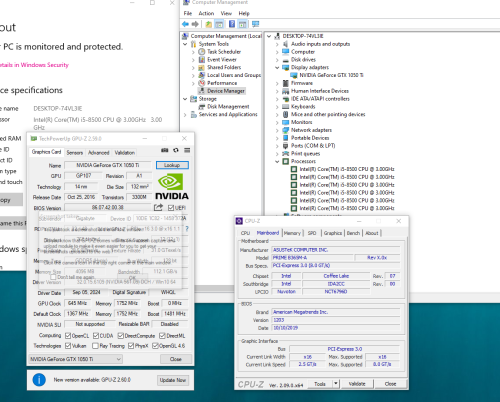Expand Services and Applications node
The image size is (500, 402).
pos(185,115)
